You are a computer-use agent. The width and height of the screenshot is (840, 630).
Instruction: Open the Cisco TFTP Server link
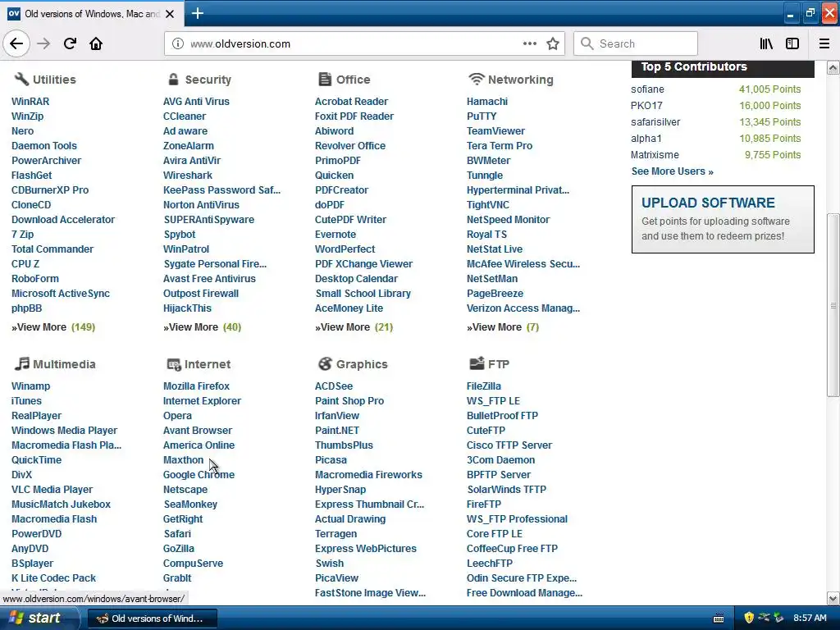click(x=509, y=445)
